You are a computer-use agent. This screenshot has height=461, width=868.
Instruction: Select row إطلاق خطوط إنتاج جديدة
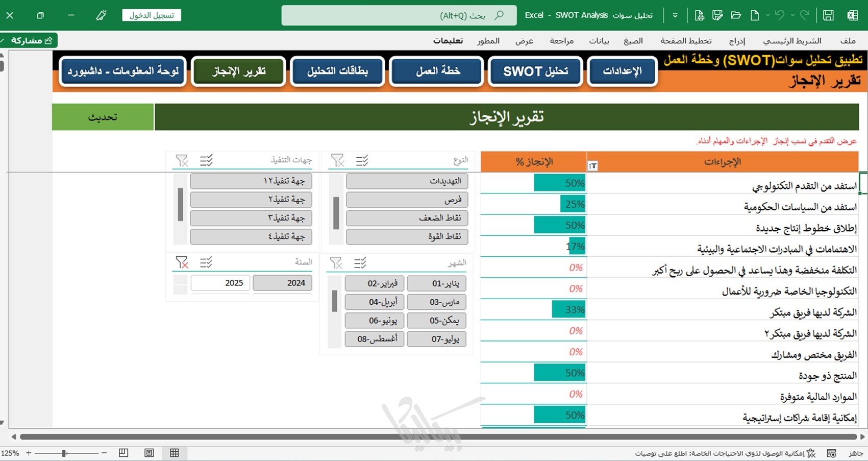pyautogui.click(x=723, y=225)
